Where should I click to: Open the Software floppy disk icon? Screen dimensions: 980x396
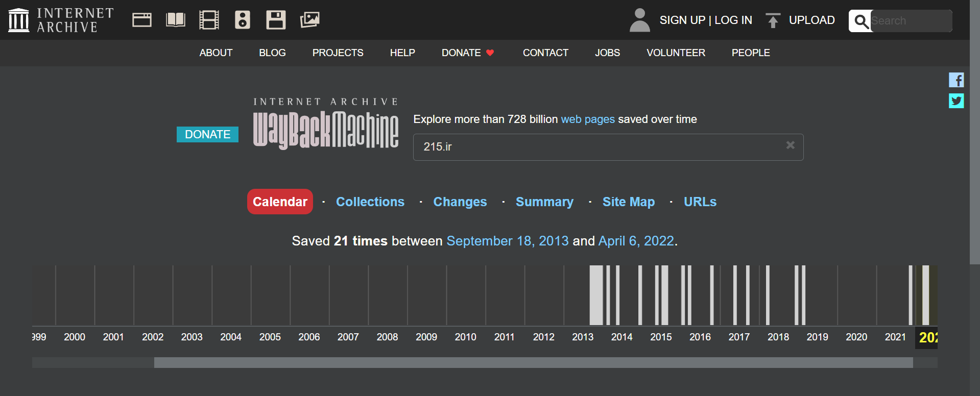pyautogui.click(x=276, y=20)
